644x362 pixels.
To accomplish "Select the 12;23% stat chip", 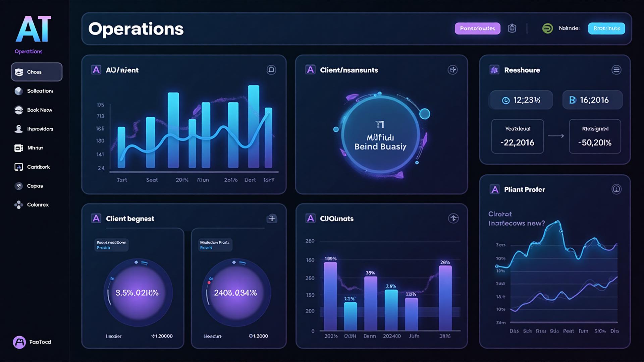I will [521, 100].
